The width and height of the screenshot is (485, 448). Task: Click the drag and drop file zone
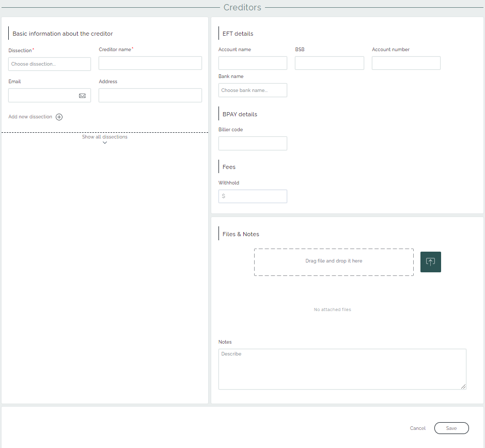(334, 262)
